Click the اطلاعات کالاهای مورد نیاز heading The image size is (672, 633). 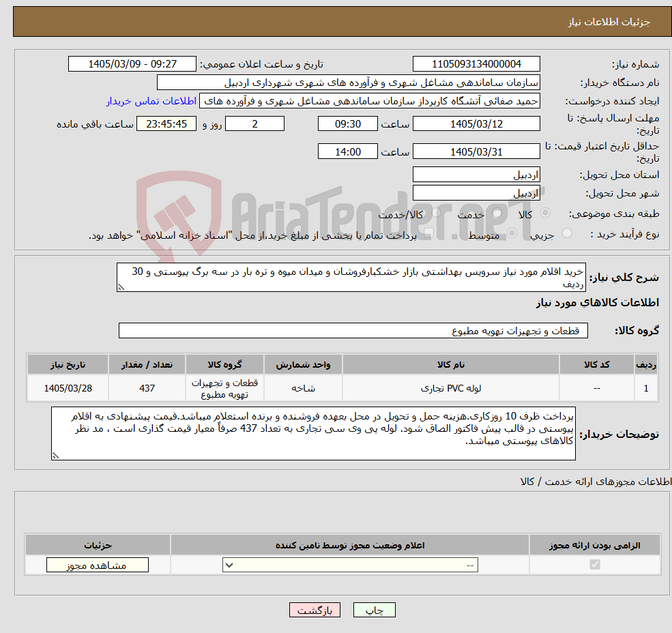pos(598,303)
